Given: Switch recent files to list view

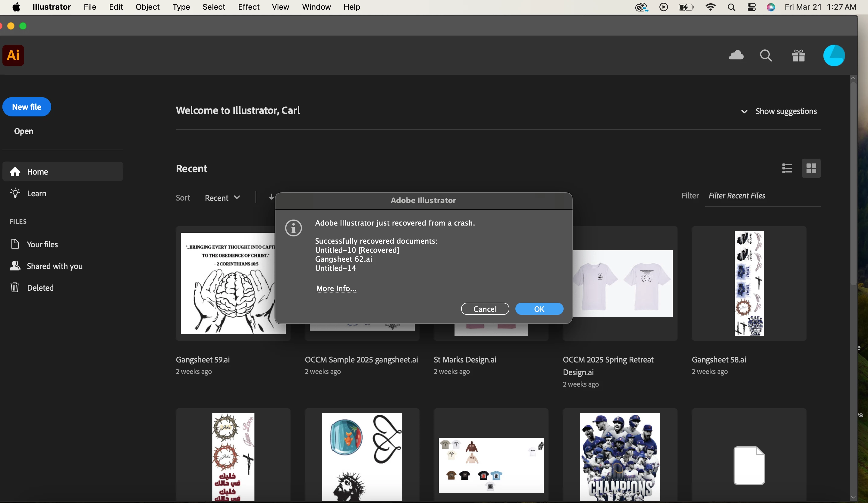Looking at the screenshot, I should pos(787,169).
